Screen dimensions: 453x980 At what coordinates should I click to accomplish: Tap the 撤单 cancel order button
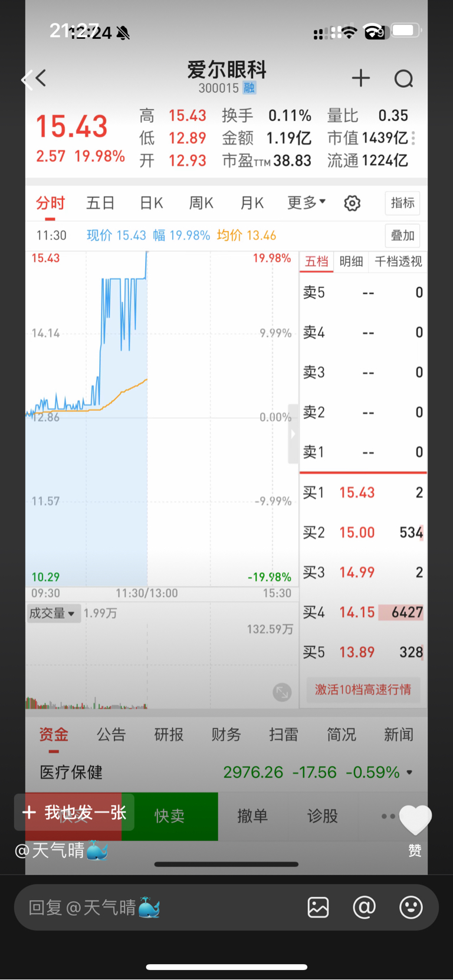(252, 816)
